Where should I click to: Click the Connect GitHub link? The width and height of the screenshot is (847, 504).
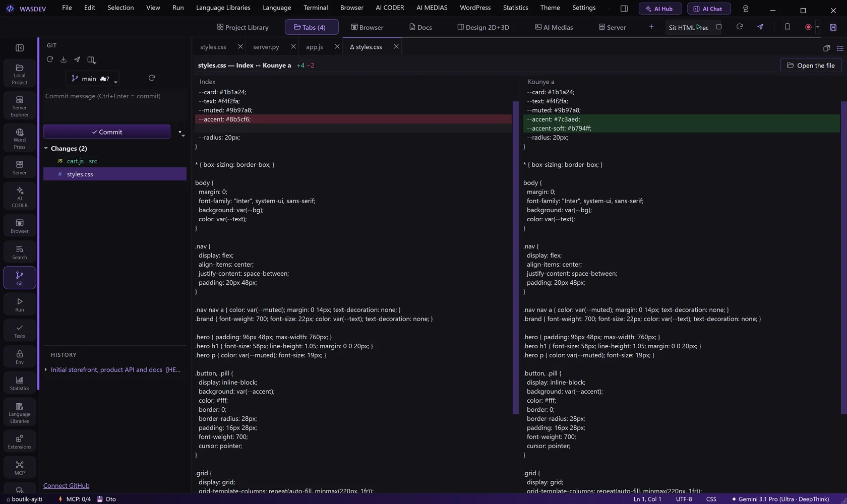(66, 486)
